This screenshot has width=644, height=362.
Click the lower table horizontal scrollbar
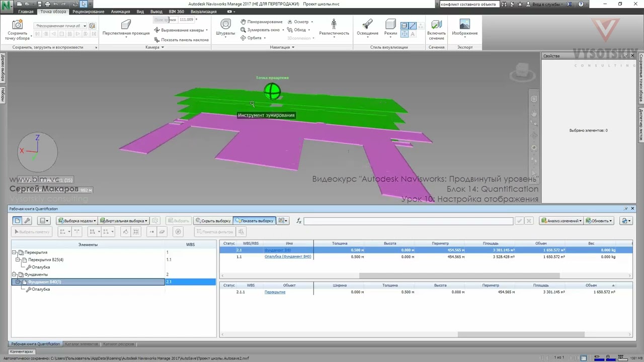521,334
